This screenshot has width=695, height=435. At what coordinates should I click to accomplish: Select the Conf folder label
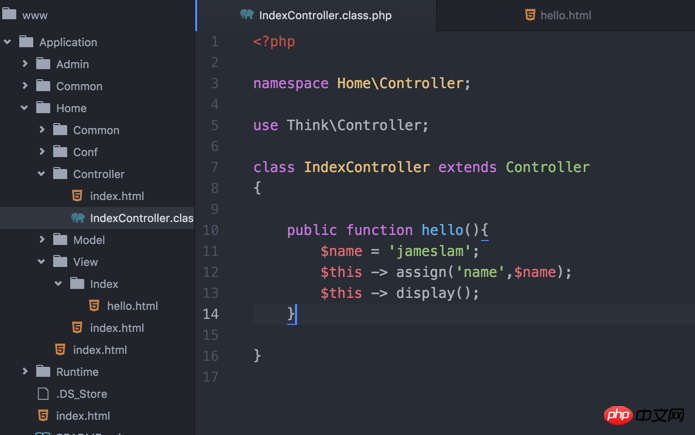[x=85, y=152]
